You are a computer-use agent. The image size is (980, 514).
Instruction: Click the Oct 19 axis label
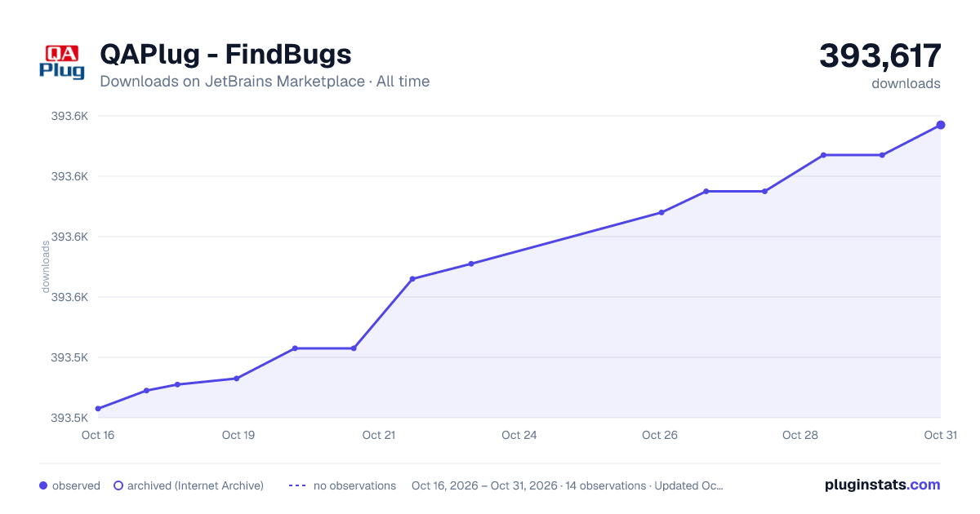click(x=238, y=435)
